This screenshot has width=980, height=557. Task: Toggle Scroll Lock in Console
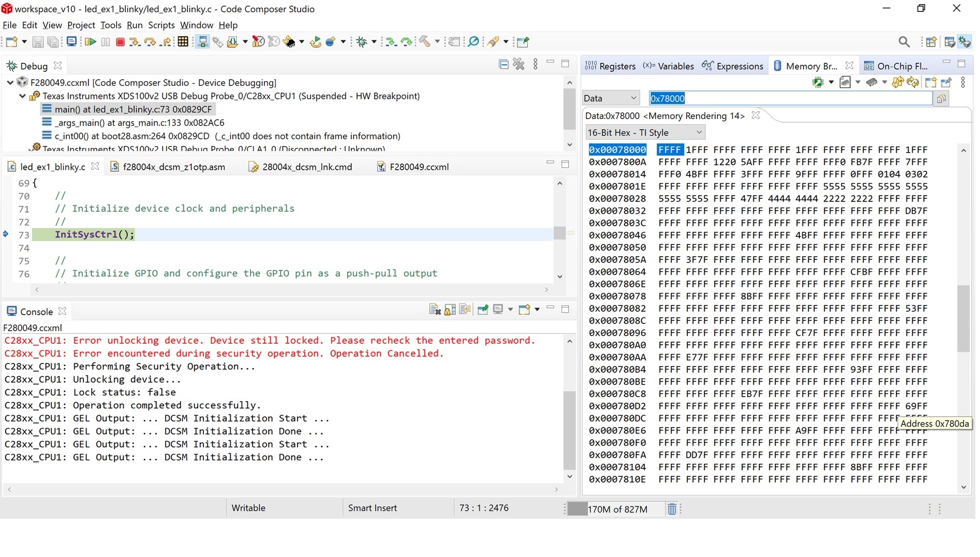450,310
